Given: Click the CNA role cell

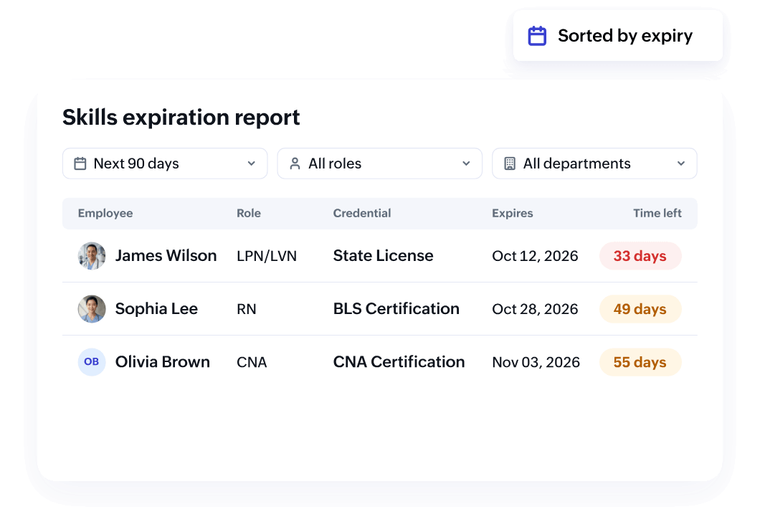Looking at the screenshot, I should [252, 362].
